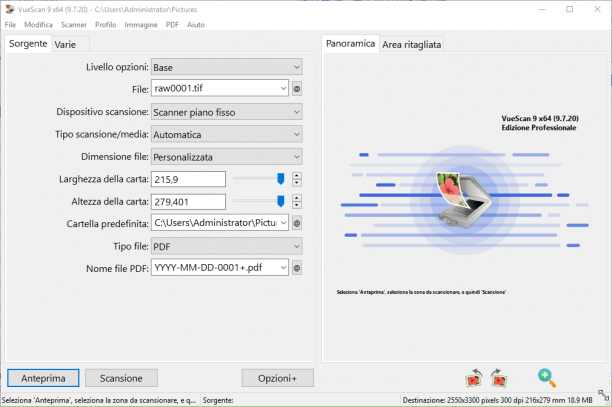Expand the Cartella predefinita combo box arrow
The image size is (612, 407).
(283, 223)
